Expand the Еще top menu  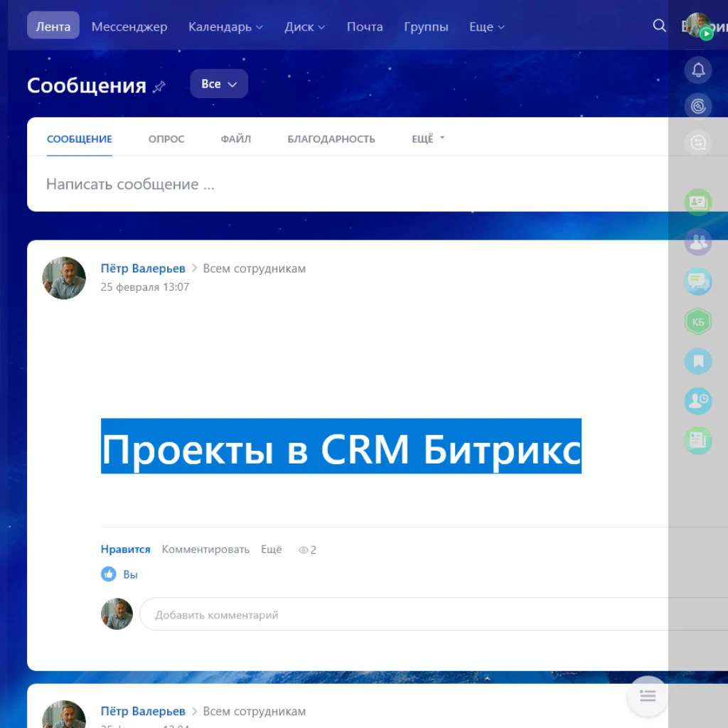click(x=486, y=27)
